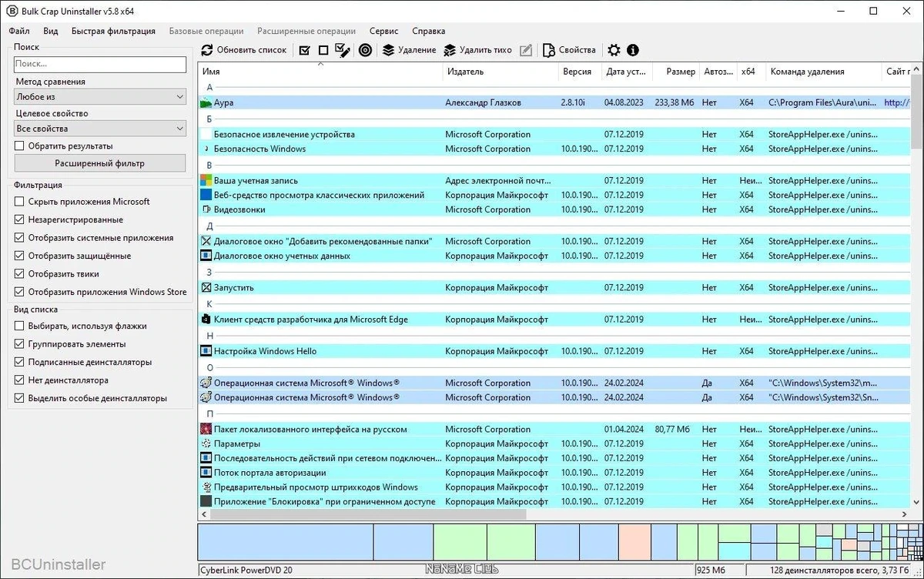Viewport: 924px width, 579px height.
Task: Click the greyed edit pencil toolbar icon
Action: pyautogui.click(x=526, y=50)
